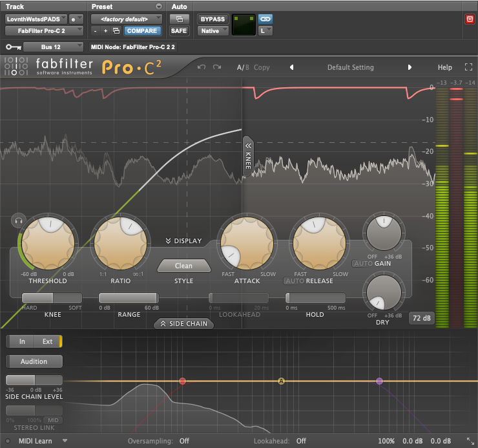478x448 pixels.
Task: Click the blue channel link icon
Action: click(265, 19)
